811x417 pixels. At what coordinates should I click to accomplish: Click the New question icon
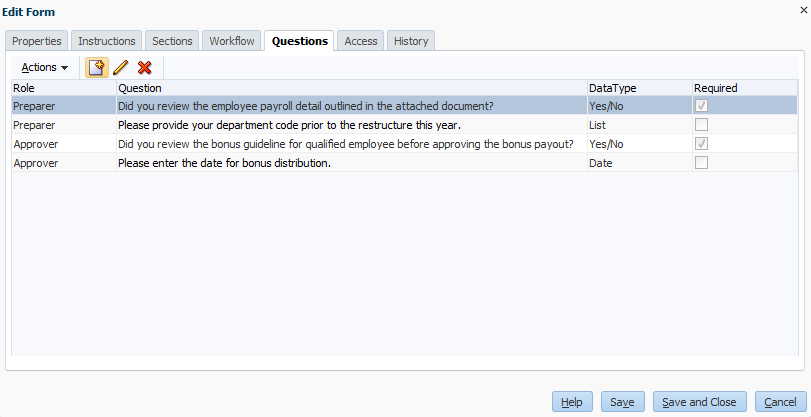pyautogui.click(x=96, y=68)
